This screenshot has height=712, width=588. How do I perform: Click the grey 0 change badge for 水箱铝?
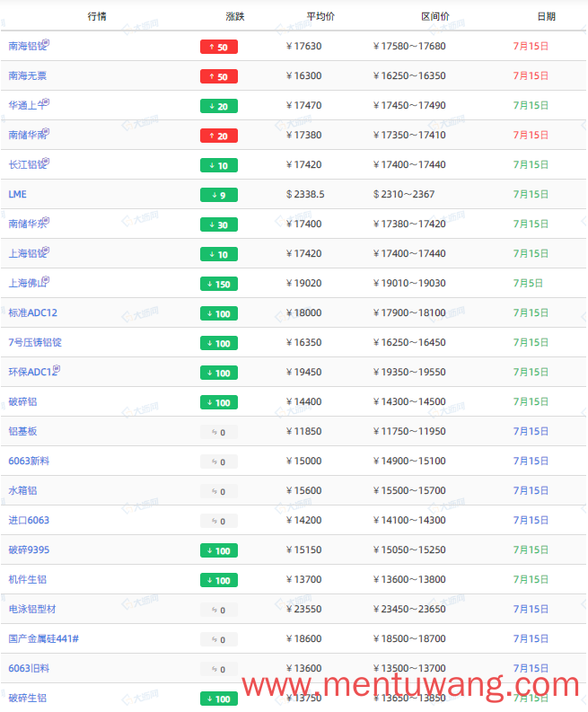tap(219, 491)
